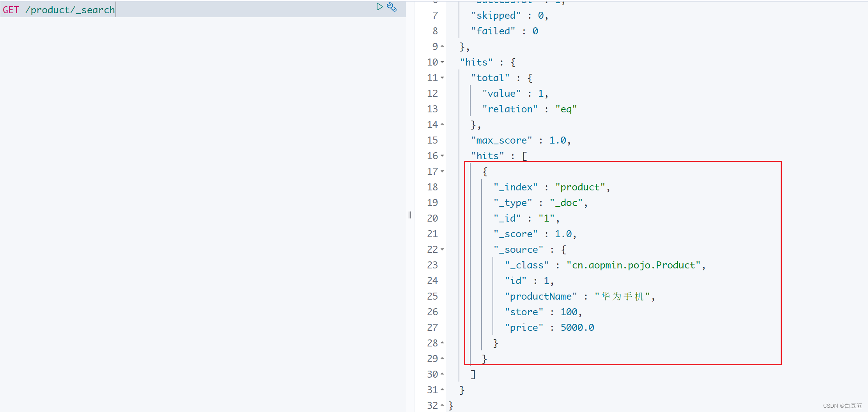Collapse the _source object at line 22
This screenshot has width=868, height=412.
[x=442, y=249]
